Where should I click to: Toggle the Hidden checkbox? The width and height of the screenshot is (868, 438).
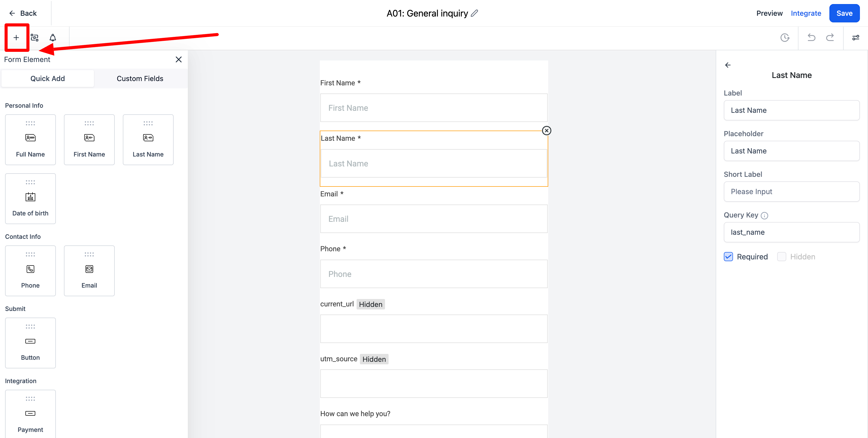tap(781, 257)
